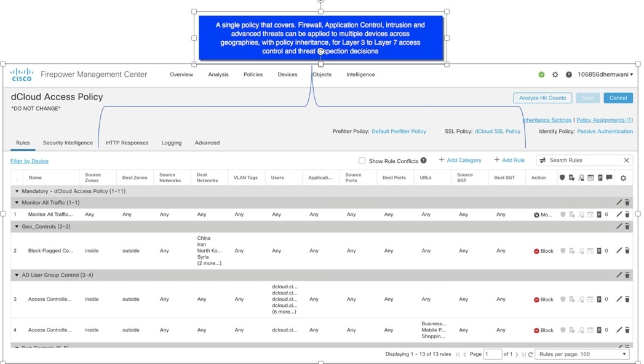Click the green deployment status icon
The height and width of the screenshot is (364, 644).
(x=541, y=74)
